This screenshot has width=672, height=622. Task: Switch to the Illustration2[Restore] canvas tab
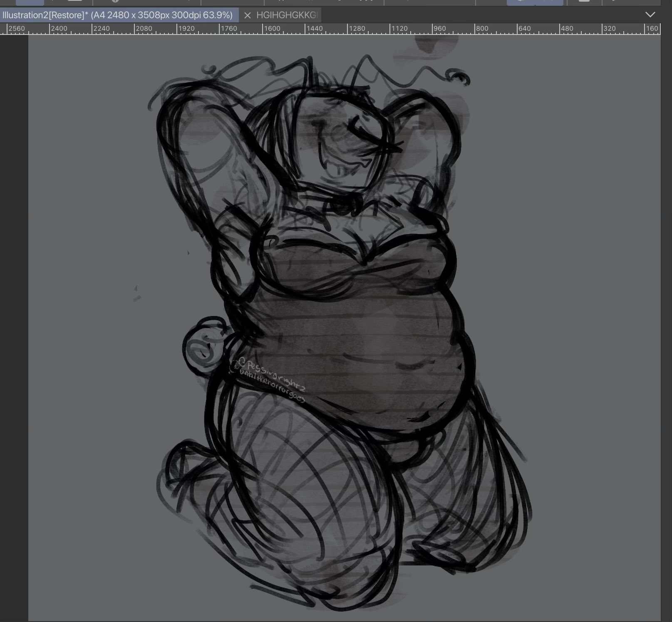tap(119, 15)
